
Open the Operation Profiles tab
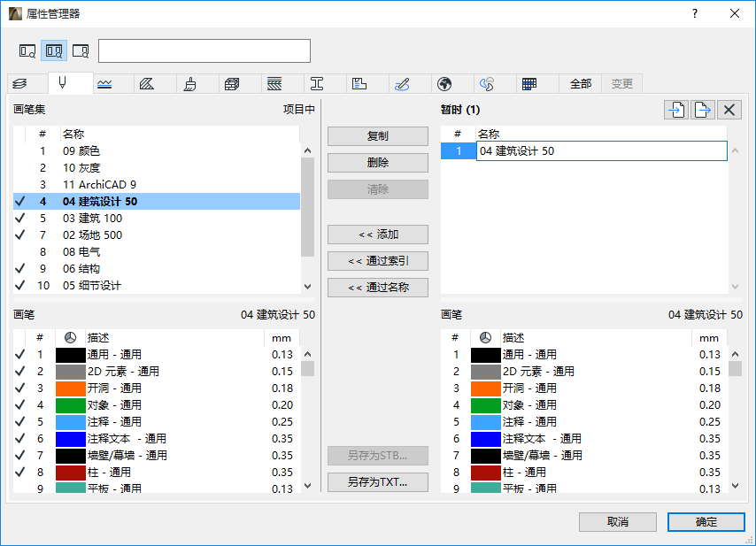[487, 84]
